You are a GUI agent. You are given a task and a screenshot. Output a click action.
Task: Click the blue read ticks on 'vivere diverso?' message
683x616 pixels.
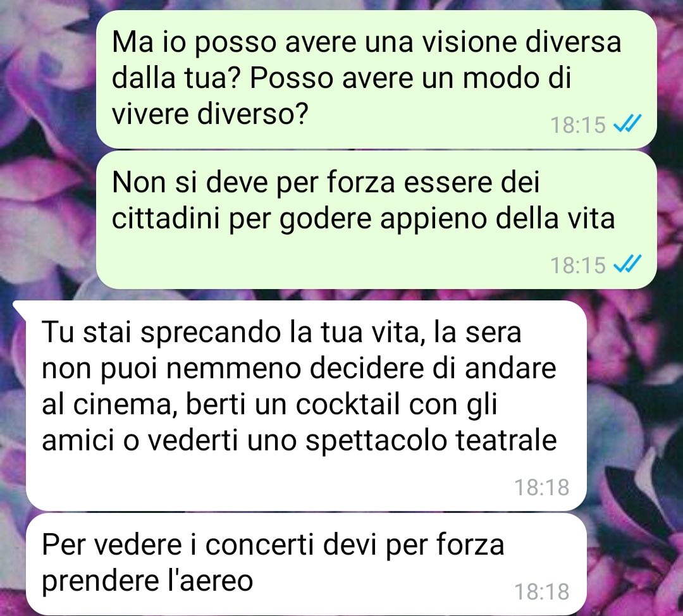point(627,123)
